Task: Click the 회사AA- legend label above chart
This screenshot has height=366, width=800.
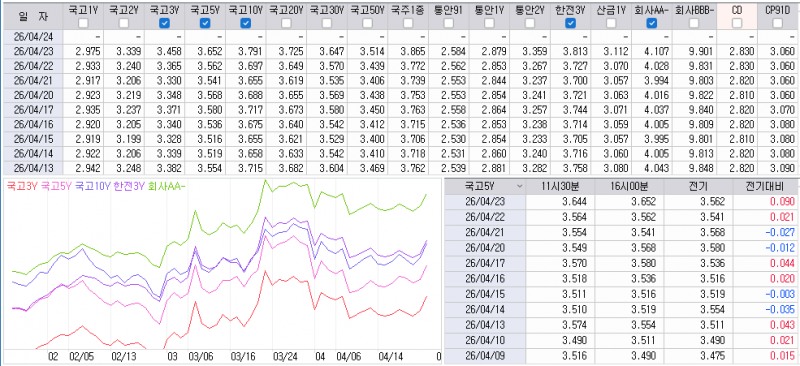Action: click(x=167, y=187)
